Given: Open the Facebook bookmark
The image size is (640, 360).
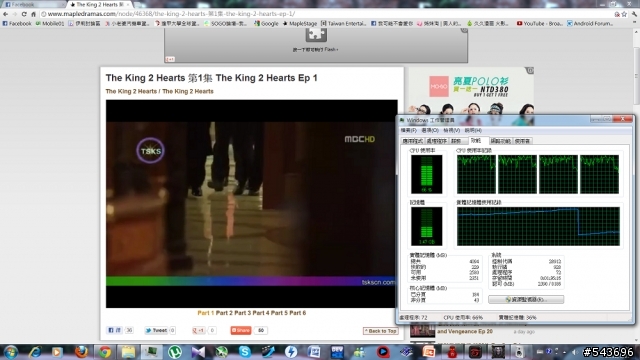Looking at the screenshot, I should tap(17, 24).
